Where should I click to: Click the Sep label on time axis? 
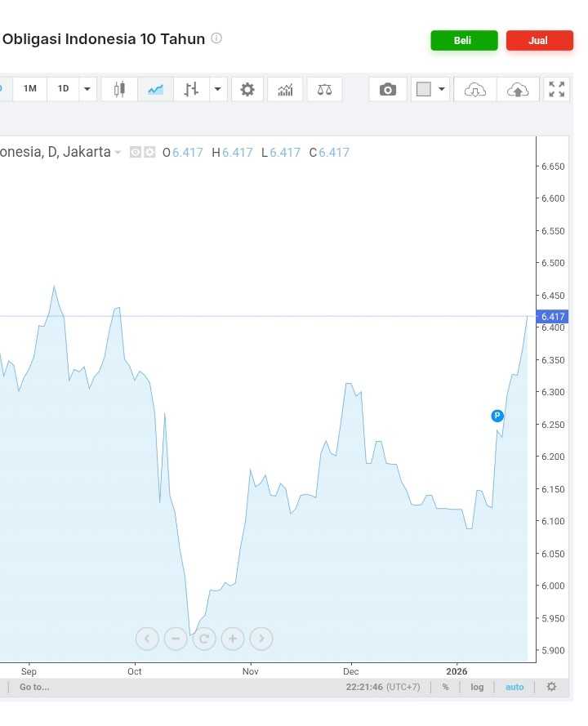(29, 671)
